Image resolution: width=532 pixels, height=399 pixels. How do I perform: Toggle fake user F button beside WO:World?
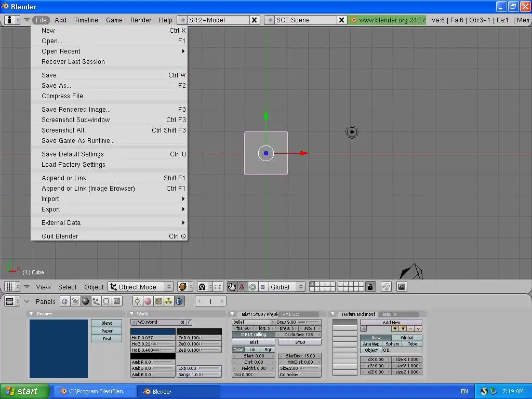[189, 322]
